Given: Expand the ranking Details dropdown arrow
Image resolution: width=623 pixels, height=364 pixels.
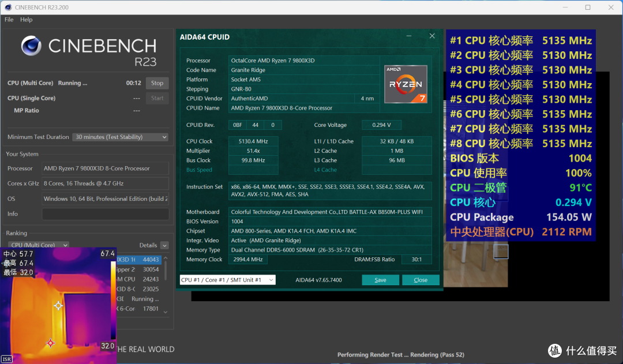Looking at the screenshot, I should coord(164,246).
